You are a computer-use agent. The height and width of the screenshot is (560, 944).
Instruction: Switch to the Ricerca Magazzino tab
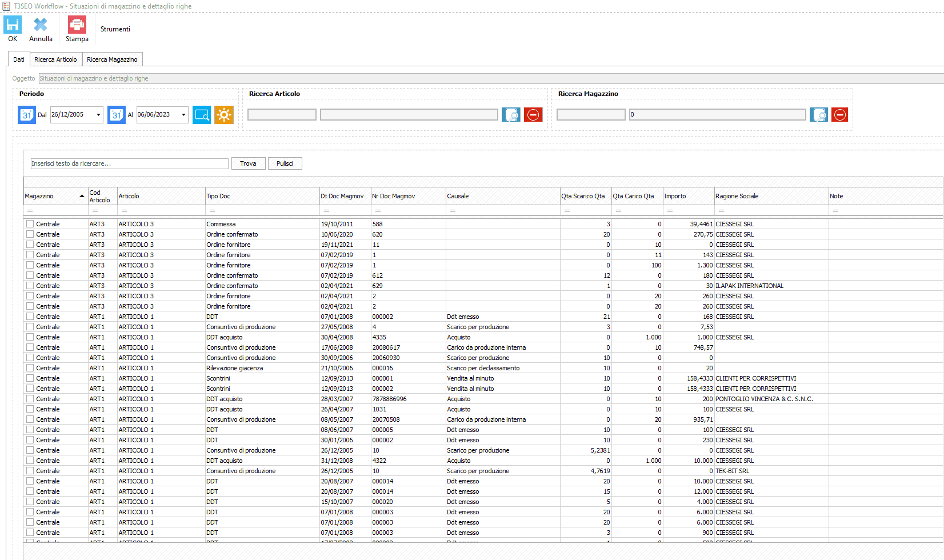pos(112,59)
